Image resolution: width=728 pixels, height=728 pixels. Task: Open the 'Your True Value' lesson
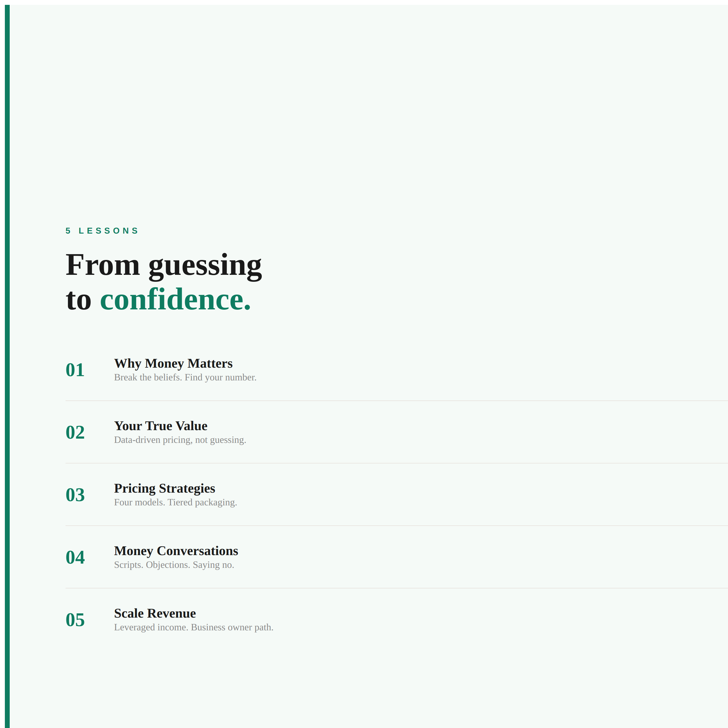point(160,426)
